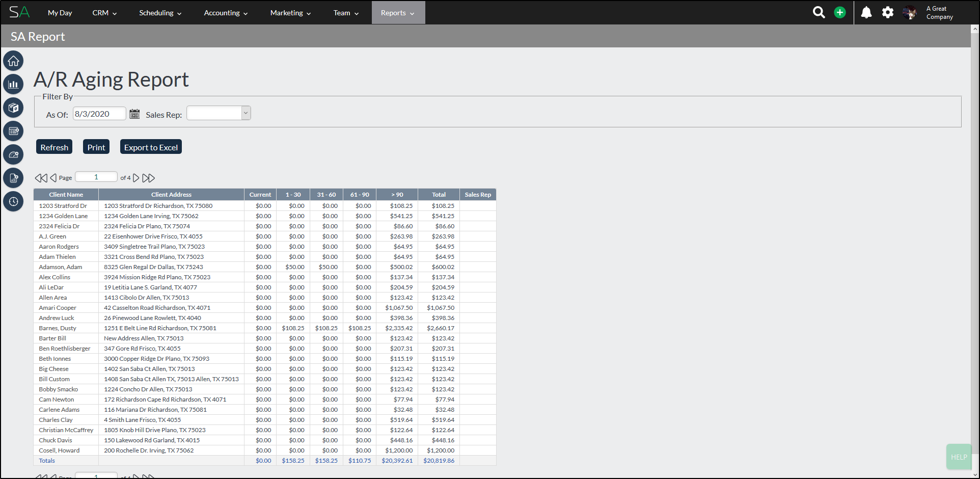Open the Scheduling dropdown menu
Screen dimensions: 980x479
160,13
